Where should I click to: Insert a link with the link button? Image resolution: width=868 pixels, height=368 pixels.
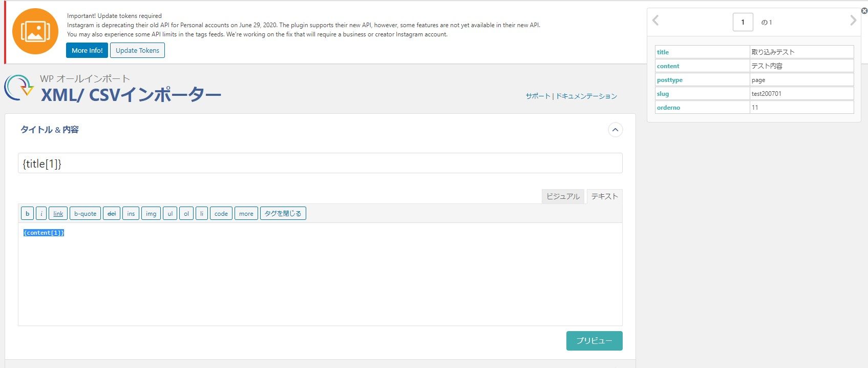(58, 213)
